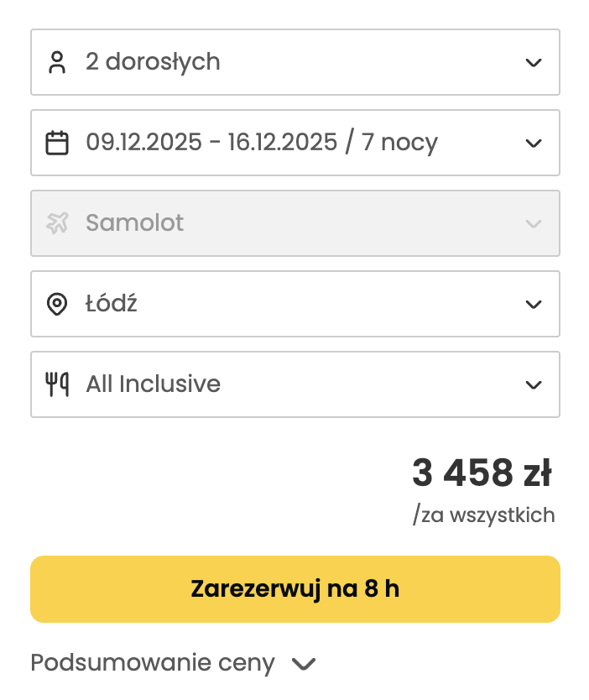Screen dimensions: 589x700
Task: Expand the departure date selector chevron
Action: (534, 142)
